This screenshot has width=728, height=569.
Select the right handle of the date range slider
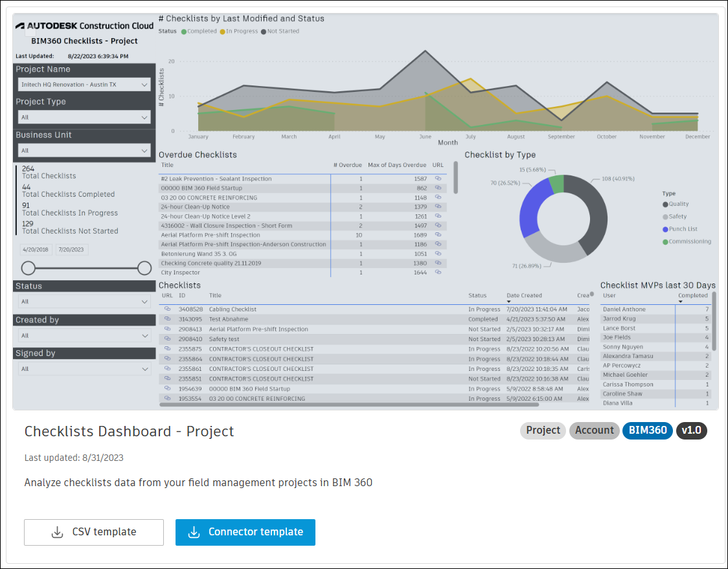[144, 268]
